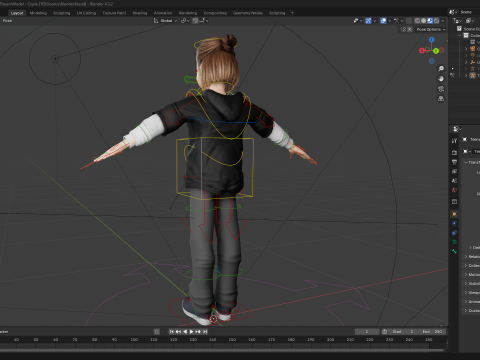This screenshot has width=480, height=360.
Task: Click the green Y axis gizmo ball
Action: 436,51
